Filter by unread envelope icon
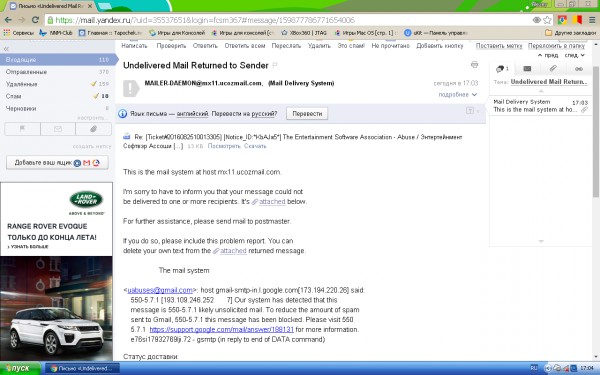 (58, 129)
